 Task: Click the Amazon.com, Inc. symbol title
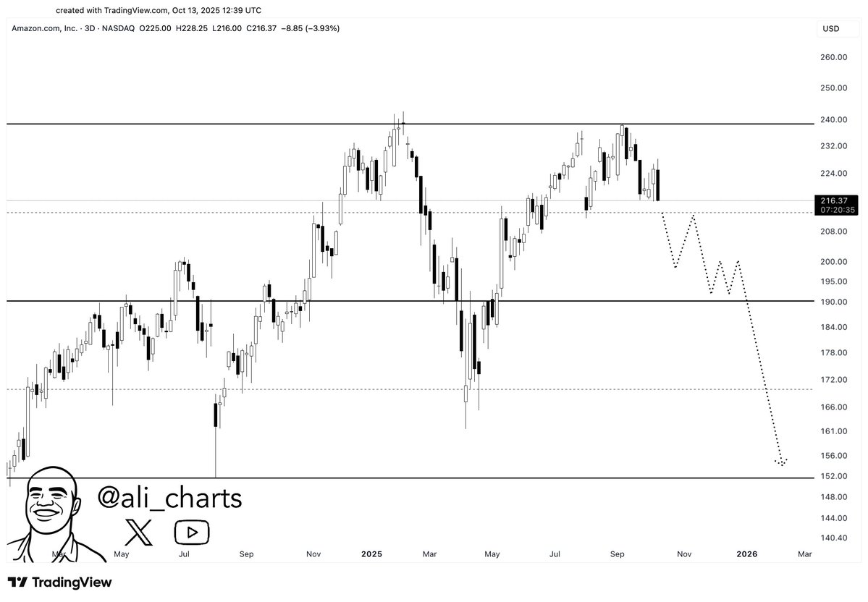tap(42, 28)
